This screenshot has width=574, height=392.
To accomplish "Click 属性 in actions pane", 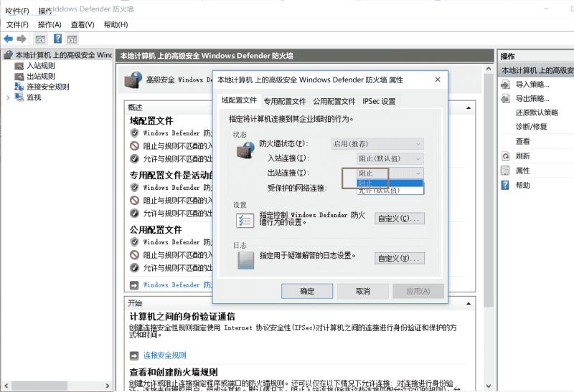I will pyautogui.click(x=522, y=171).
